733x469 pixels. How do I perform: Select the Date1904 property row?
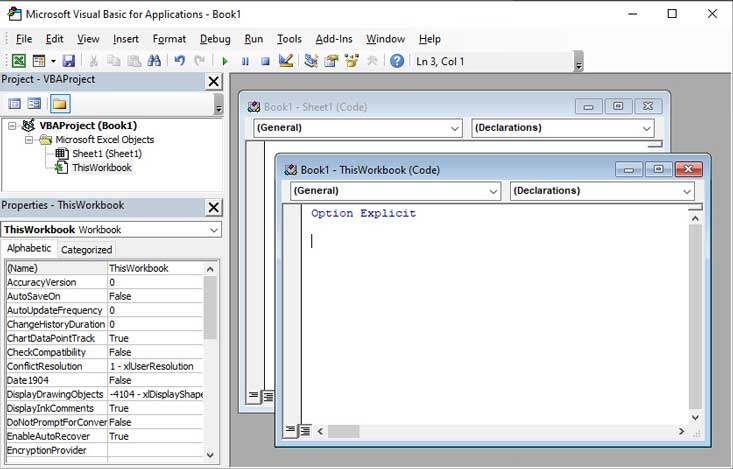105,381
